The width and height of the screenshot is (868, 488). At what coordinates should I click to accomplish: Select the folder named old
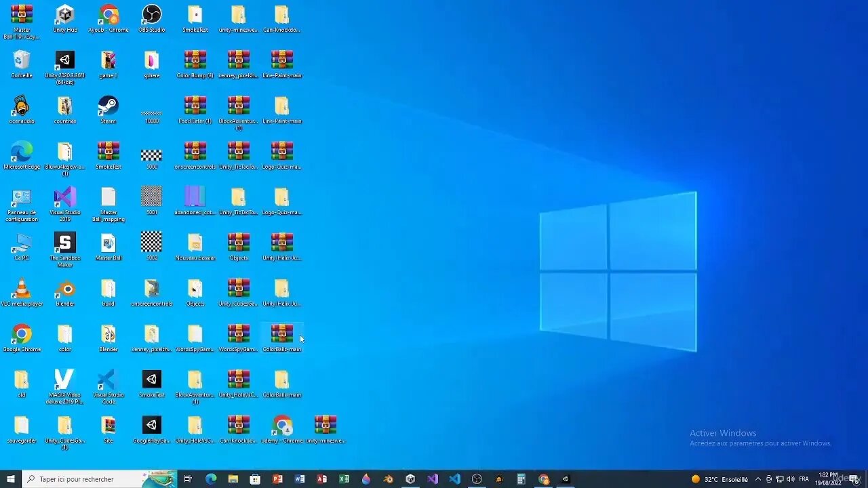coord(22,384)
